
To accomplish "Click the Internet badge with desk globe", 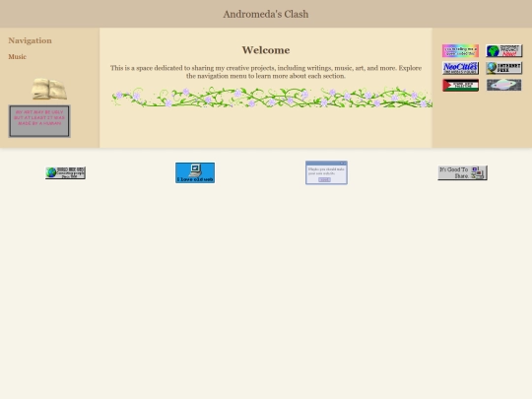I will 503,68.
